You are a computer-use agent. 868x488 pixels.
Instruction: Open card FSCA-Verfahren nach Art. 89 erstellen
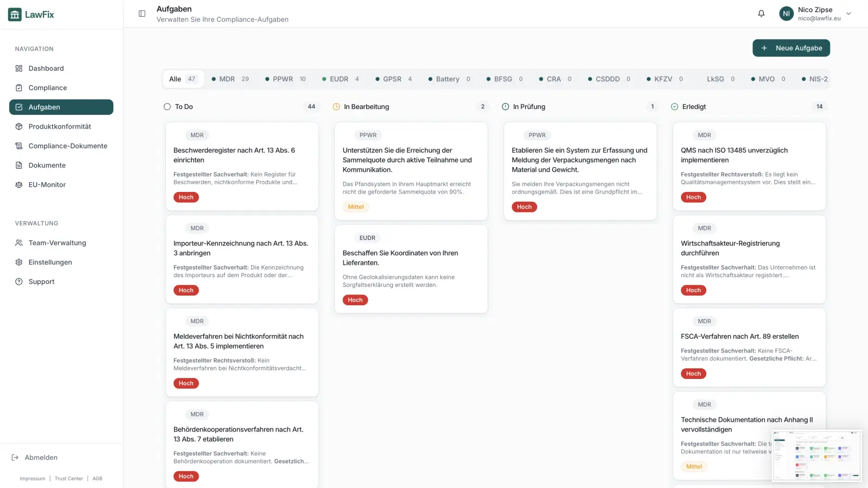749,348
